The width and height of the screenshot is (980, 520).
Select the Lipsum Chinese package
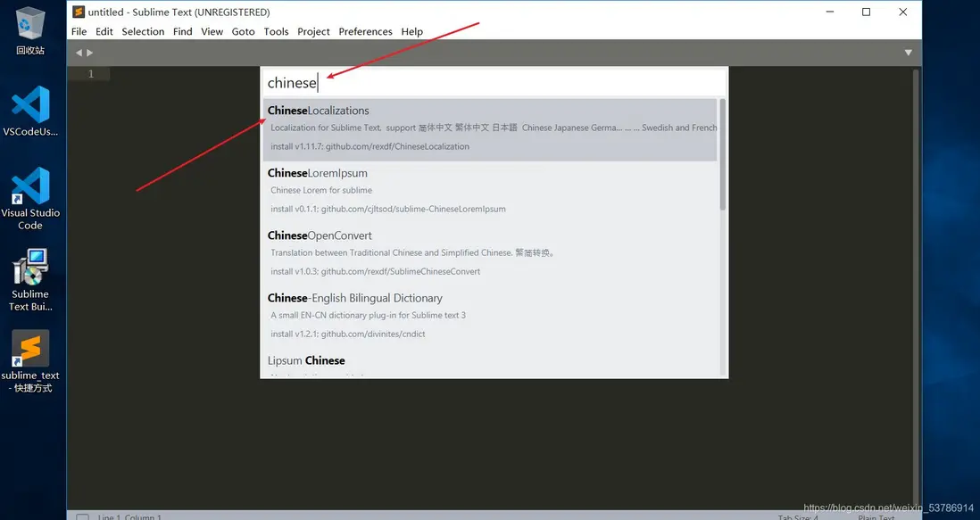point(490,363)
